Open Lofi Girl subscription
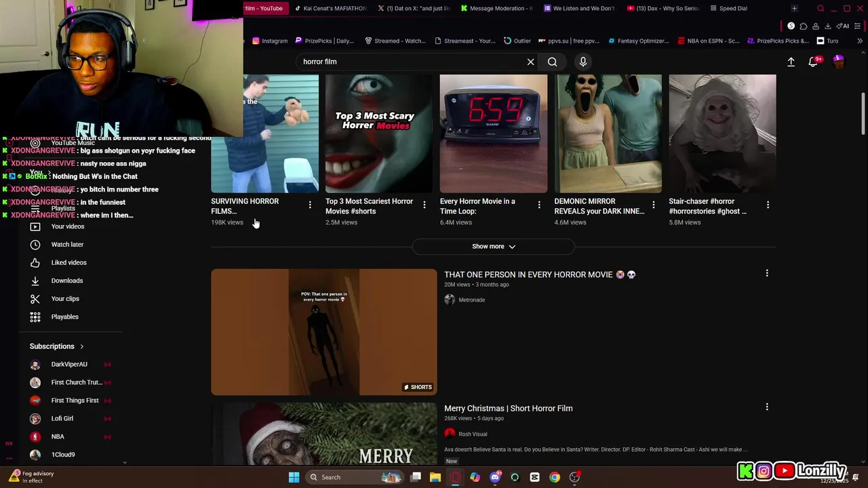 62,419
